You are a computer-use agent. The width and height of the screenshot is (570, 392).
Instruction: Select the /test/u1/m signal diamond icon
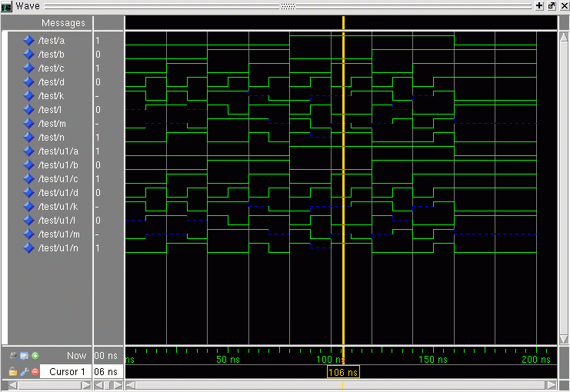click(x=28, y=234)
